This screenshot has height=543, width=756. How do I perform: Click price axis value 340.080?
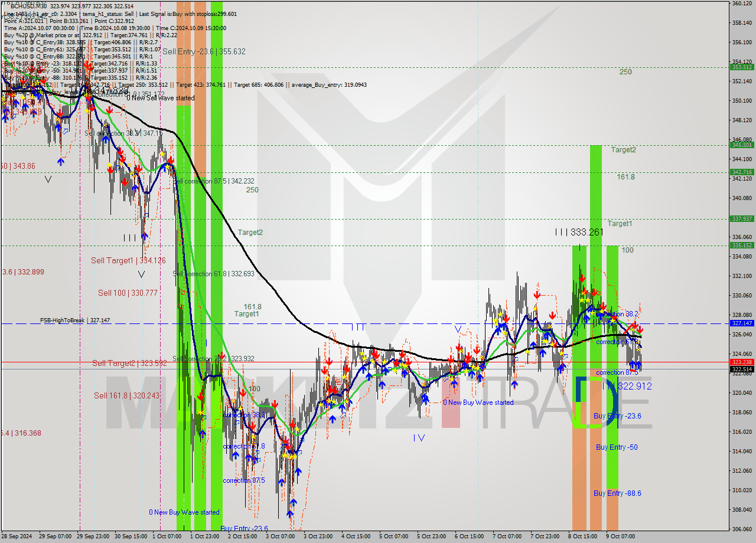pos(742,198)
